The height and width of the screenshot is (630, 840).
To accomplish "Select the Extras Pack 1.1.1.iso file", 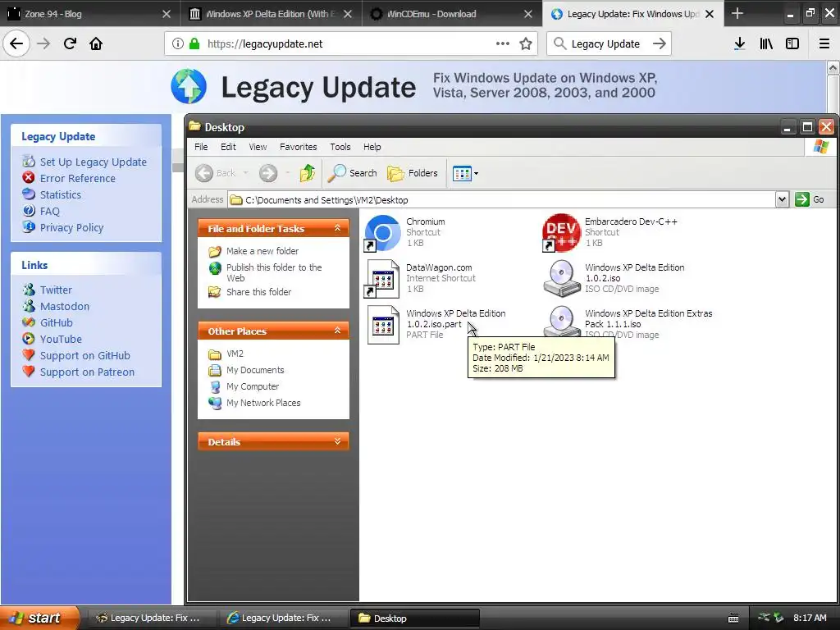I will click(x=561, y=322).
